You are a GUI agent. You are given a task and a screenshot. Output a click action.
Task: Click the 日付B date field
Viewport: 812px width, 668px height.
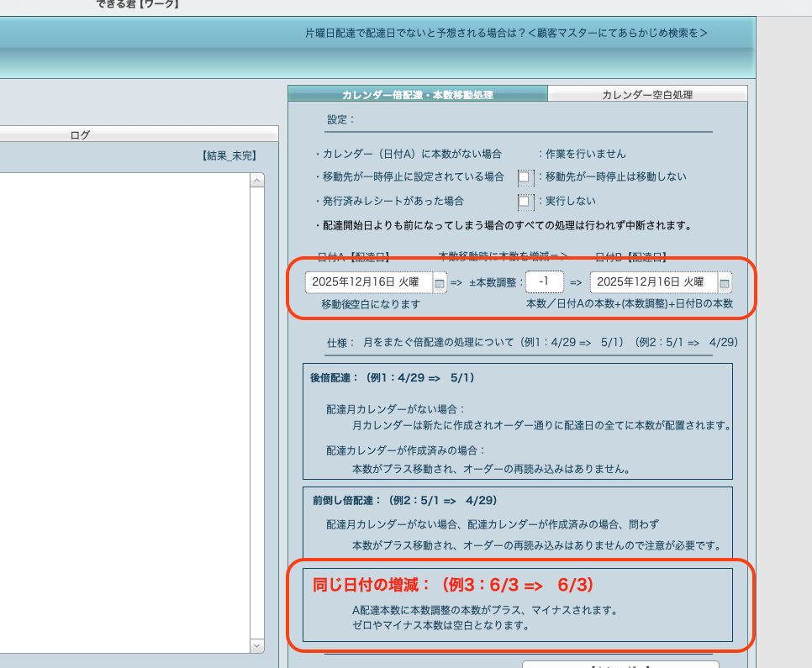pos(653,282)
